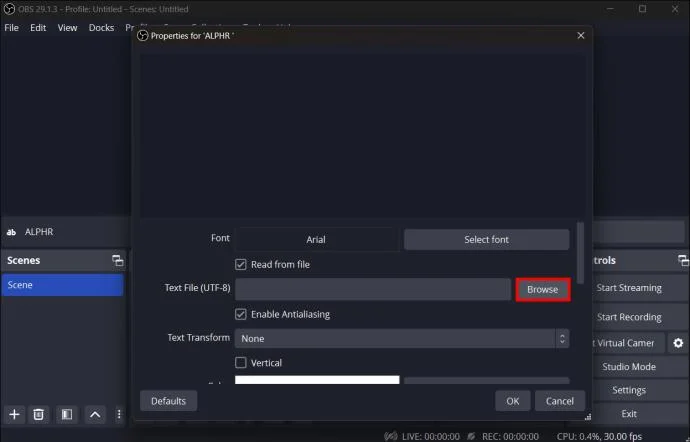
Task: Pop out the Controls dock icon
Action: point(683,260)
